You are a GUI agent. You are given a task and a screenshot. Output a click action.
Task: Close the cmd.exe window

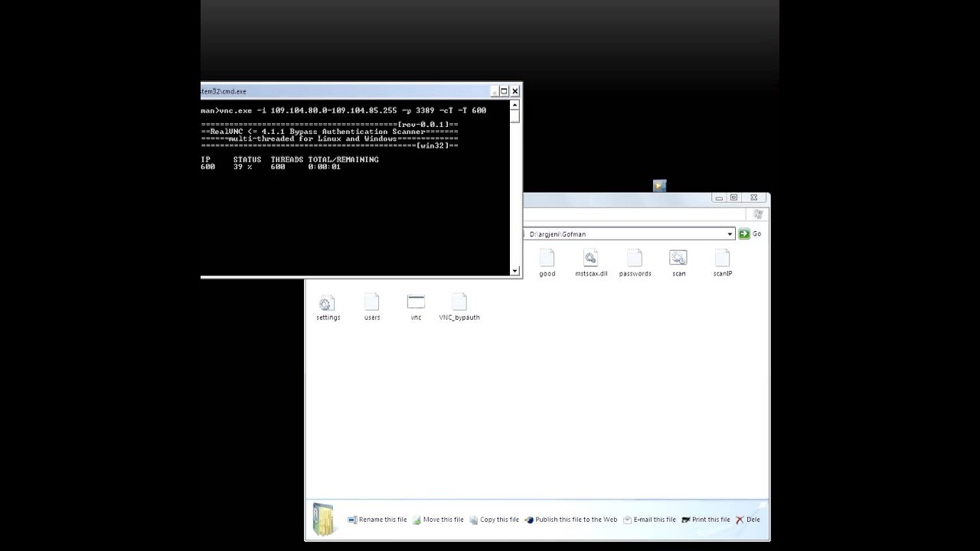point(514,91)
